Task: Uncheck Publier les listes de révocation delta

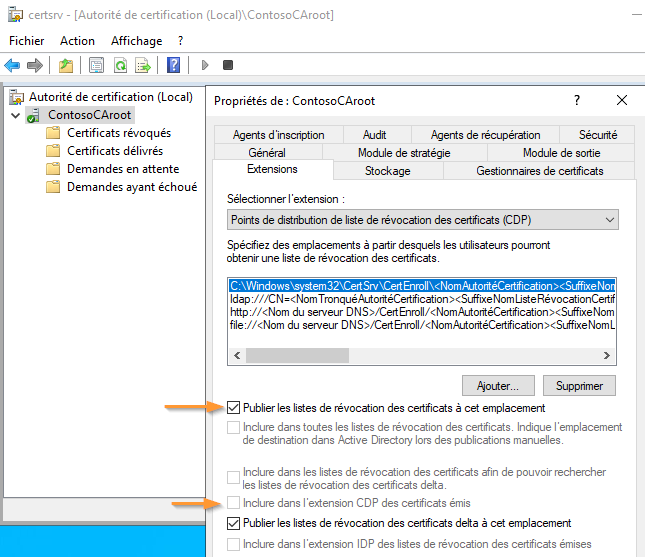Action: coord(233,523)
